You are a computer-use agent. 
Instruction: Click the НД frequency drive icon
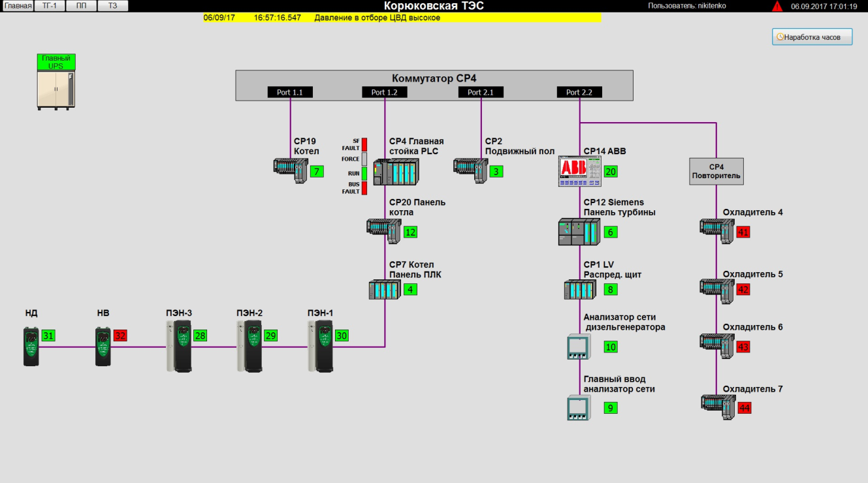pyautogui.click(x=31, y=347)
